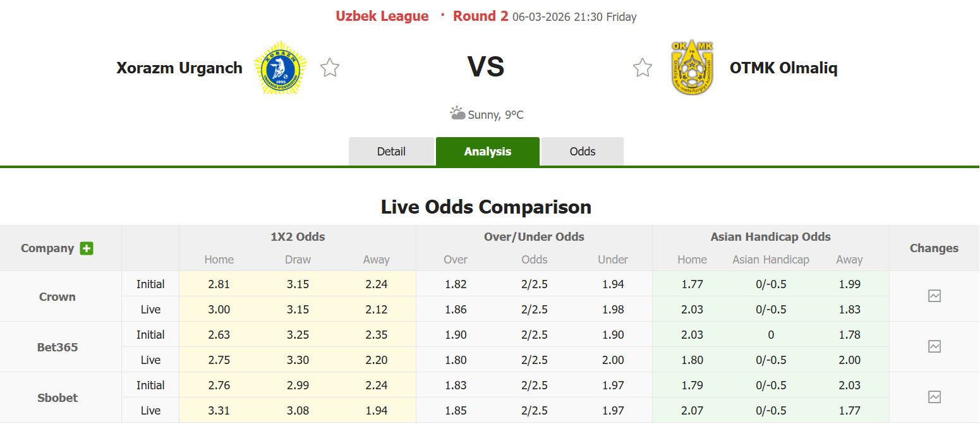Switch to the Odds tab
The image size is (980, 431).
tap(582, 152)
